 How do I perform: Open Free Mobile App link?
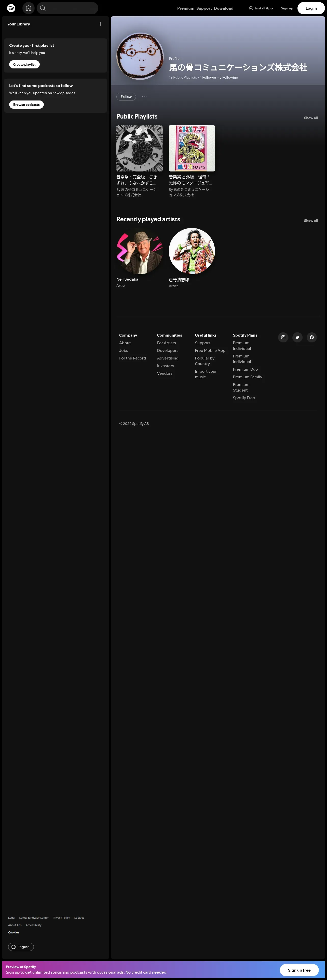pos(210,350)
